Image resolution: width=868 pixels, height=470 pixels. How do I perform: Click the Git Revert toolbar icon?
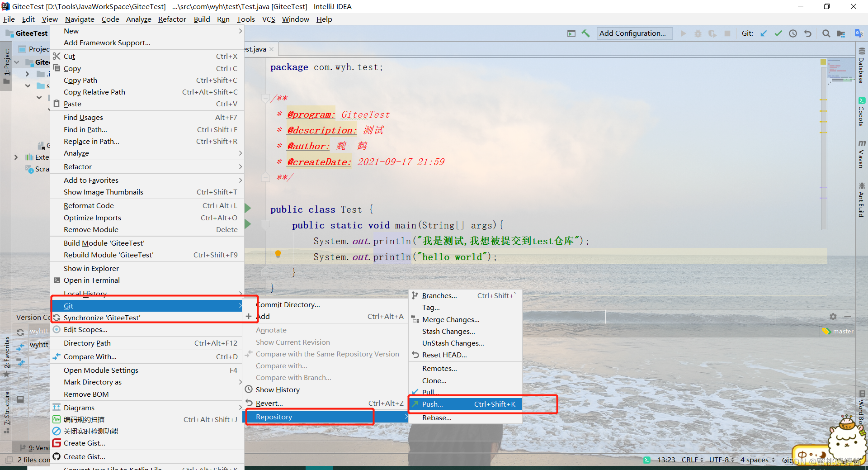pos(808,33)
